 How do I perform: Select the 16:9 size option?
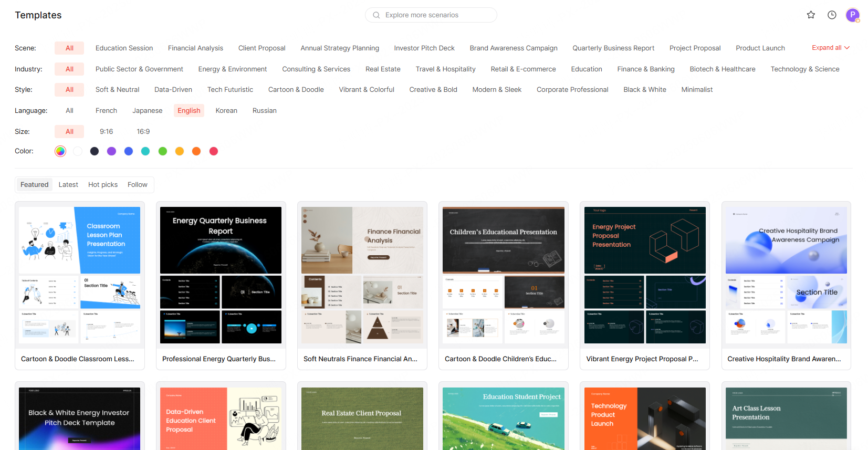coord(143,131)
